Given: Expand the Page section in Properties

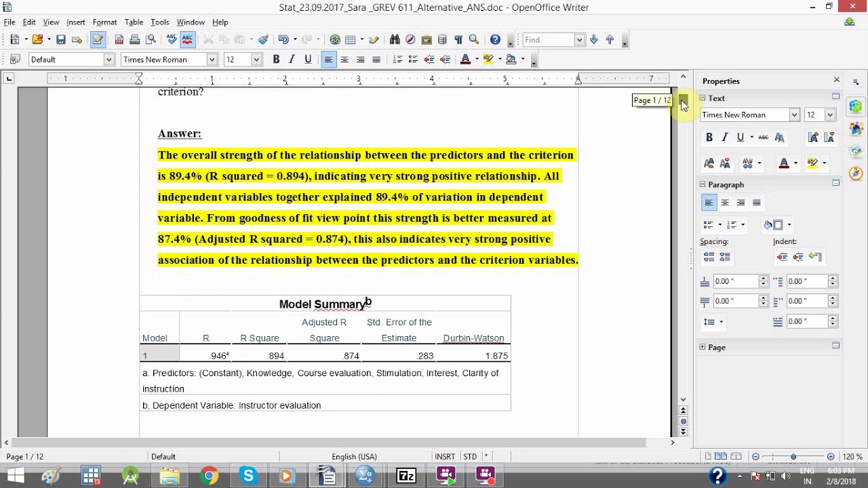Looking at the screenshot, I should (703, 347).
